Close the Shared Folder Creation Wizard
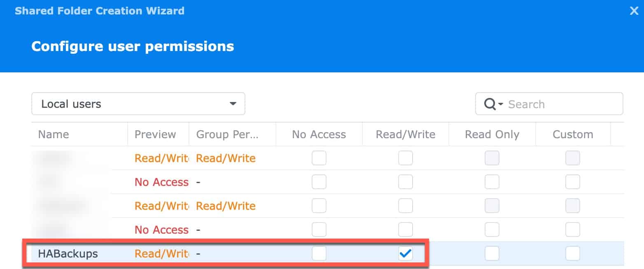644x269 pixels. (634, 11)
